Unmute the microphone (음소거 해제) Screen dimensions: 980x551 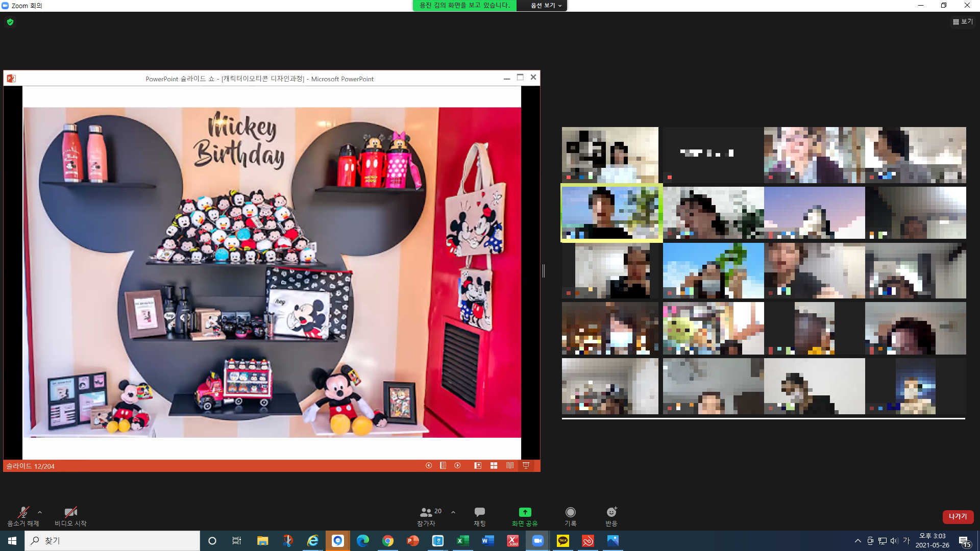[x=23, y=516]
